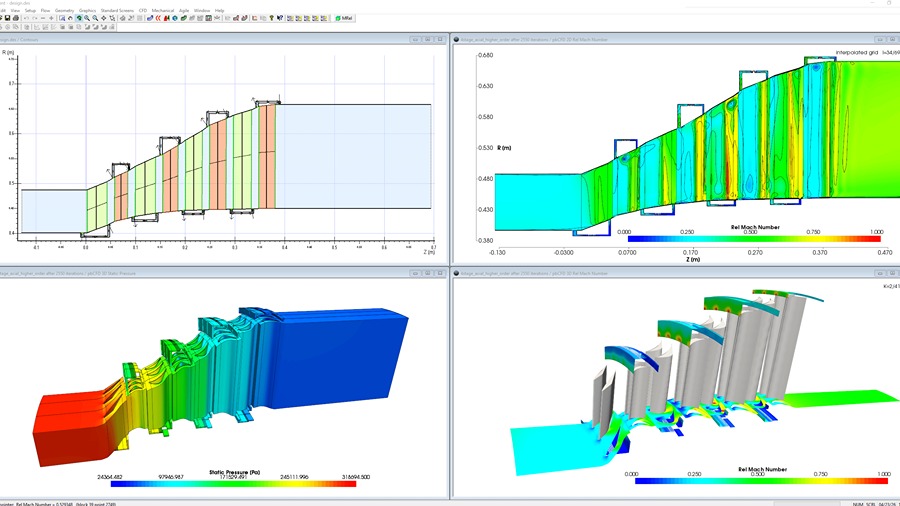900x506 pixels.
Task: Click the MRel toolbar button
Action: tap(344, 18)
